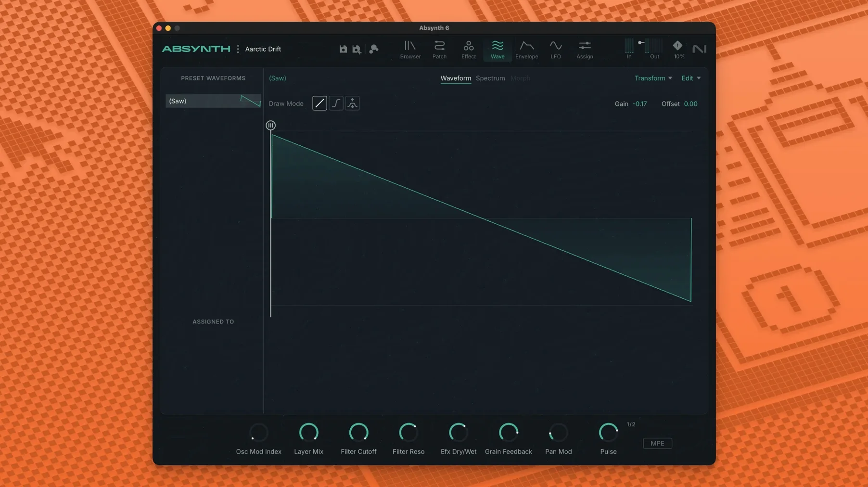The width and height of the screenshot is (868, 487).
Task: Switch to the Waveform tab
Action: tap(456, 78)
